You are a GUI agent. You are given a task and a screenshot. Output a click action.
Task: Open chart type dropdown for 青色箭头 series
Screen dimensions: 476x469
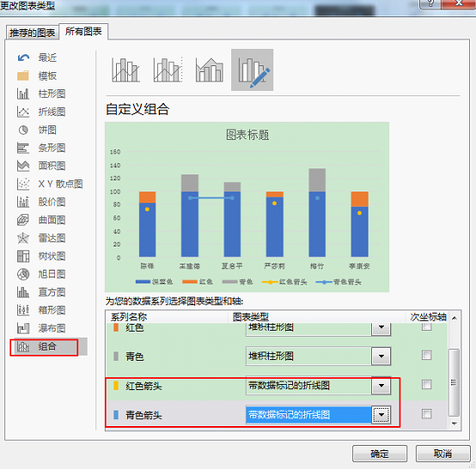381,415
